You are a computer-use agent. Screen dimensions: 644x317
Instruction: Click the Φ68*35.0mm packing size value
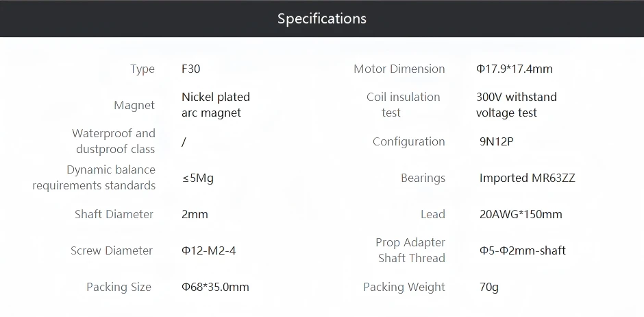[215, 287]
